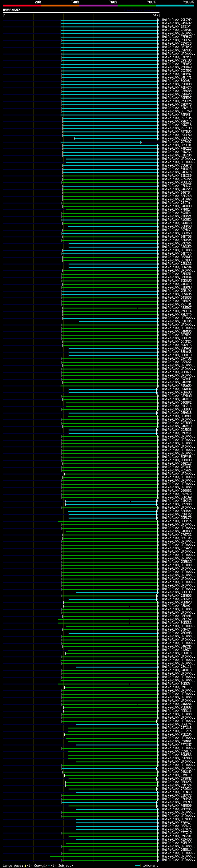Viewport: 197px width, 868px height.
Task: Select hit label UniRef100_B9RSU5
Action: point(177,50)
